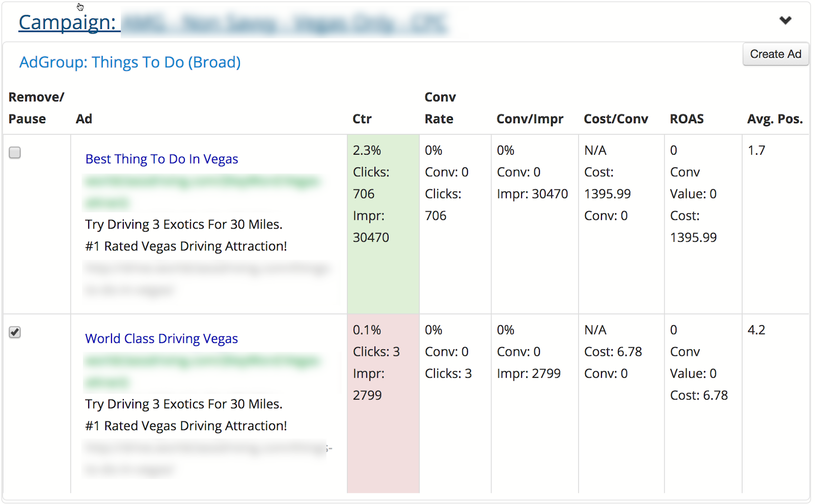Click the 1.7 average position value

(x=756, y=151)
